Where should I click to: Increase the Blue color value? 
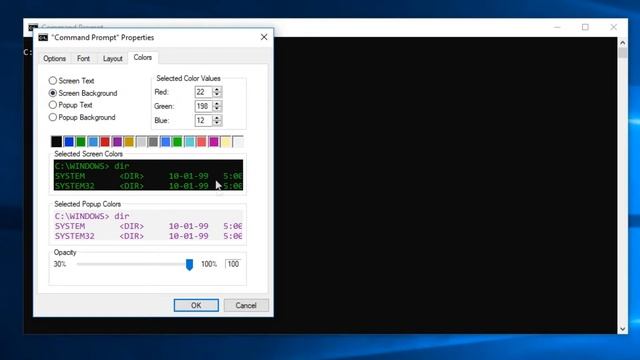pos(217,118)
